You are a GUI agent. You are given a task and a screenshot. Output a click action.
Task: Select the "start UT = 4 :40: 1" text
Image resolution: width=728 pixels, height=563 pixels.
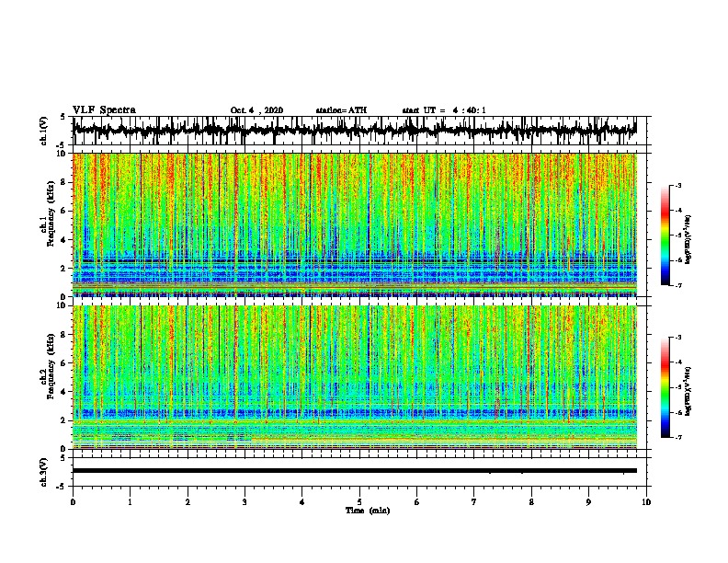(x=444, y=110)
